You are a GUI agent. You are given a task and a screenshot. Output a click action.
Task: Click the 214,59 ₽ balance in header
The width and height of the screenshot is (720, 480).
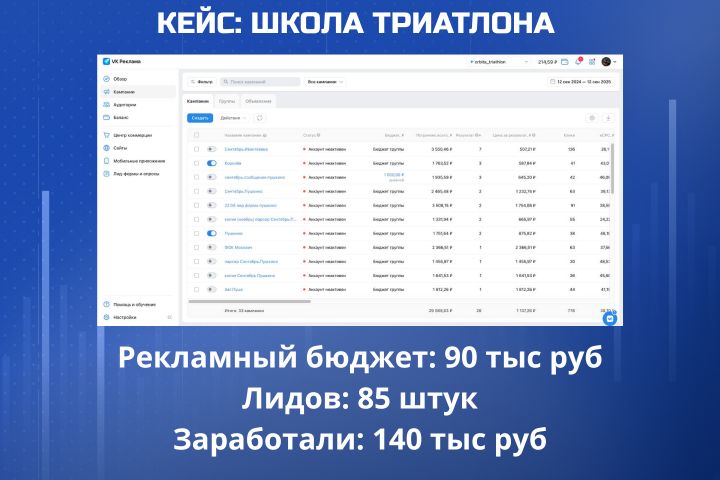[x=547, y=62]
